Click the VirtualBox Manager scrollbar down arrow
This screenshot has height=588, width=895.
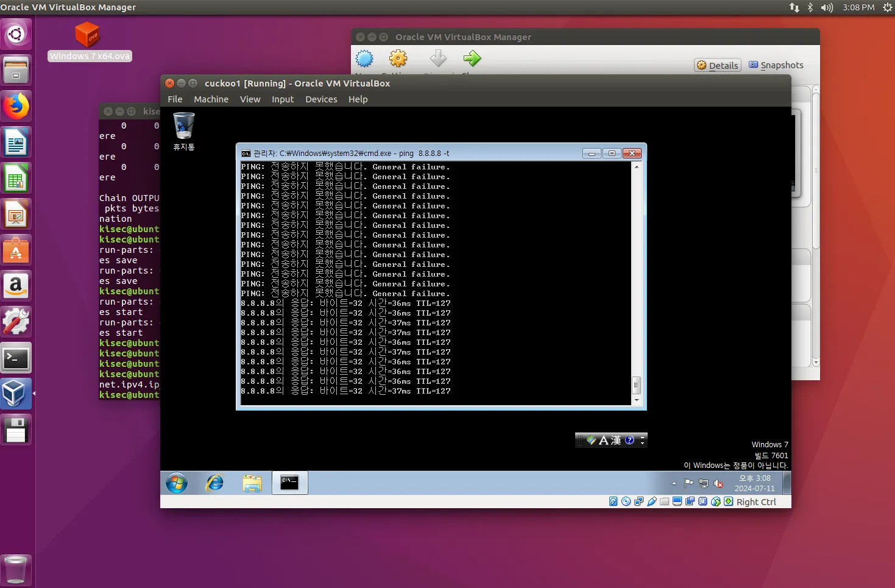point(816,362)
